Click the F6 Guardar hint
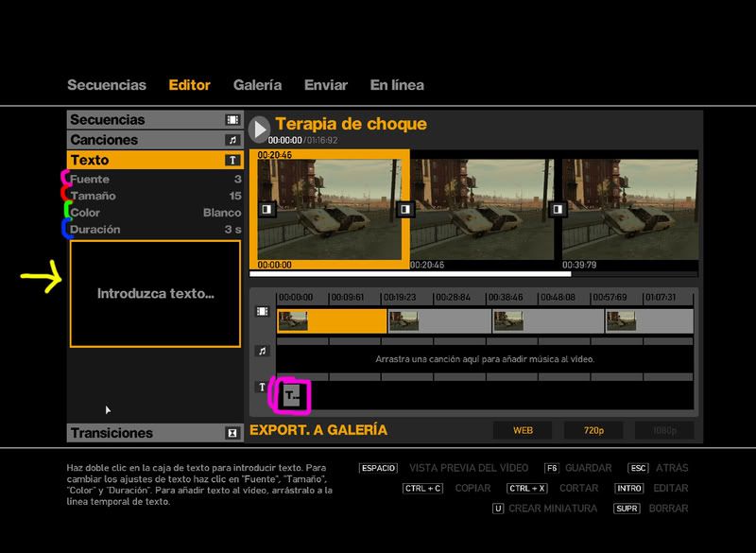 click(x=577, y=468)
